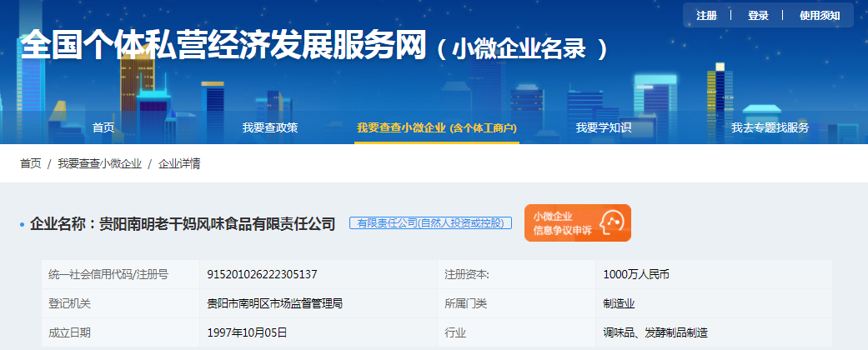The height and width of the screenshot is (350, 868).
Task: Click site title 全国个体私营经济发展服务网
Action: coord(224,45)
